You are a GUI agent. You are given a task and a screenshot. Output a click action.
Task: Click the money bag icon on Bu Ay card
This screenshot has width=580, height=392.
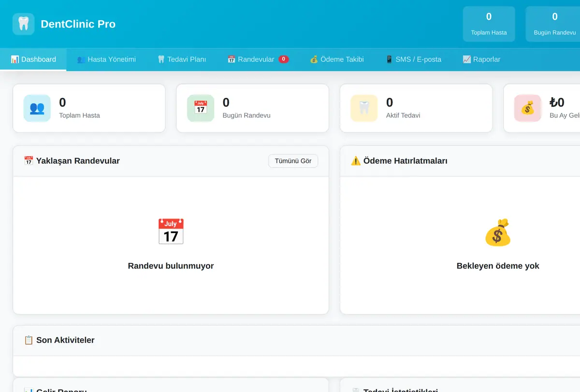[527, 108]
